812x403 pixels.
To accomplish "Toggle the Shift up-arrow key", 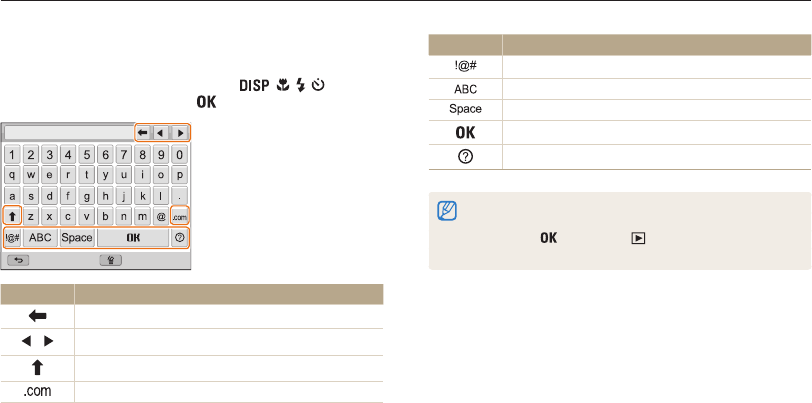I will point(13,215).
